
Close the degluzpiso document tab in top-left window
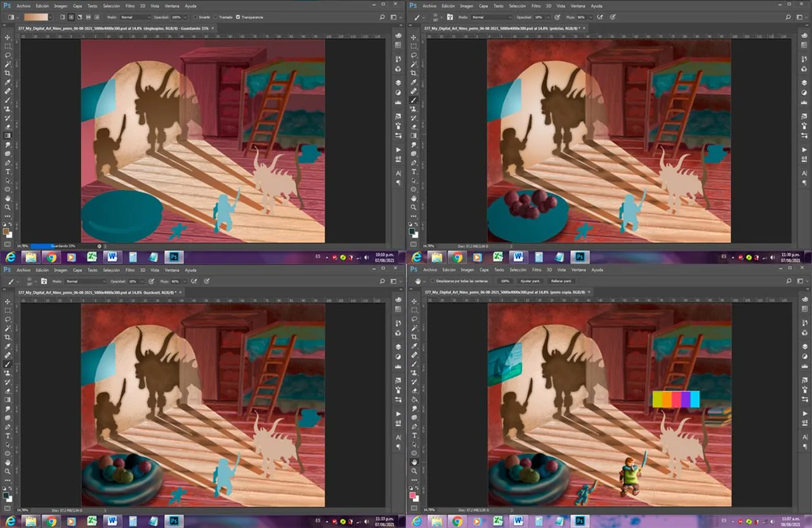(x=213, y=28)
